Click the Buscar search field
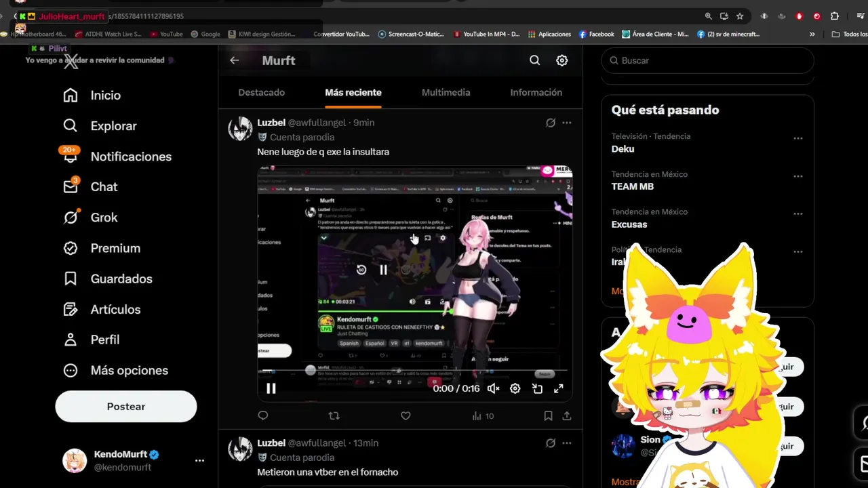The height and width of the screenshot is (488, 868). (707, 60)
